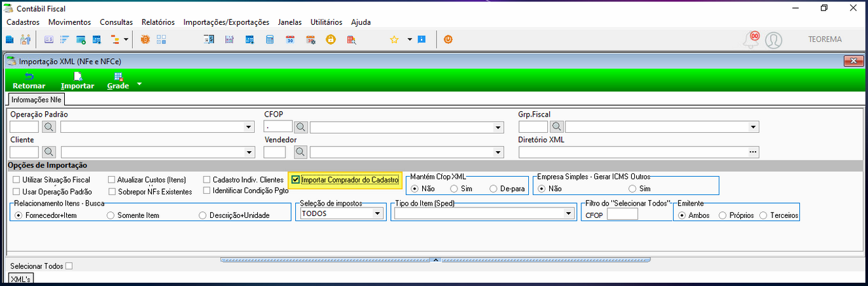The width and height of the screenshot is (868, 286).
Task: Open dropdown arrow beside hierarchy tree icon
Action: click(x=126, y=39)
